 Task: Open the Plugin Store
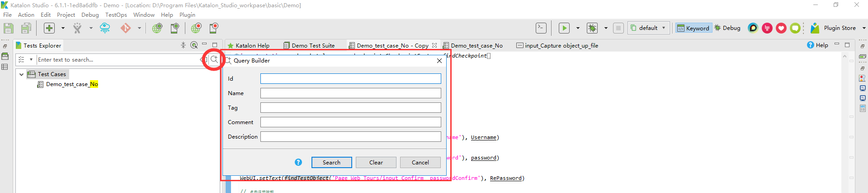tap(834, 28)
